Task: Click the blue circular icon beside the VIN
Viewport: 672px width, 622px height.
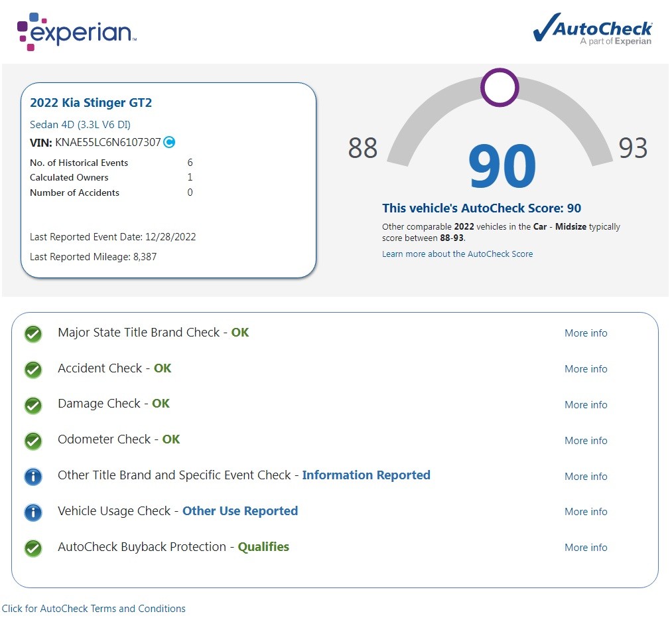Action: [x=169, y=142]
